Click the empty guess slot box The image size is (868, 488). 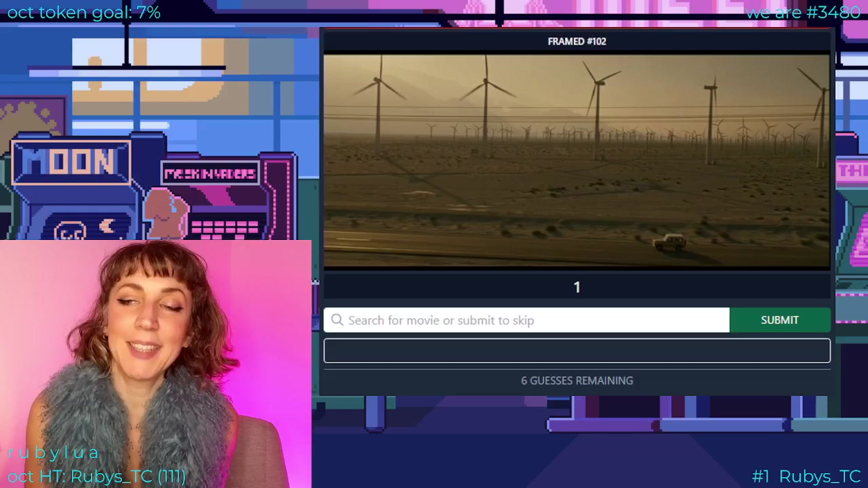[x=577, y=351]
